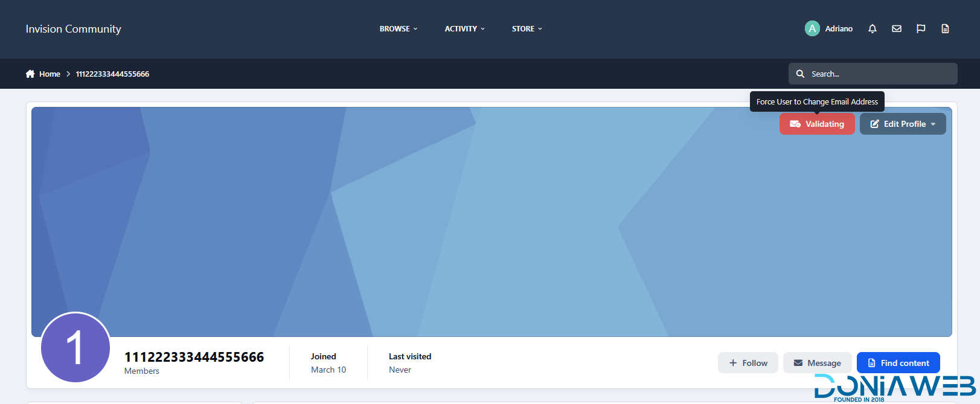Click the Find content button

click(x=898, y=363)
